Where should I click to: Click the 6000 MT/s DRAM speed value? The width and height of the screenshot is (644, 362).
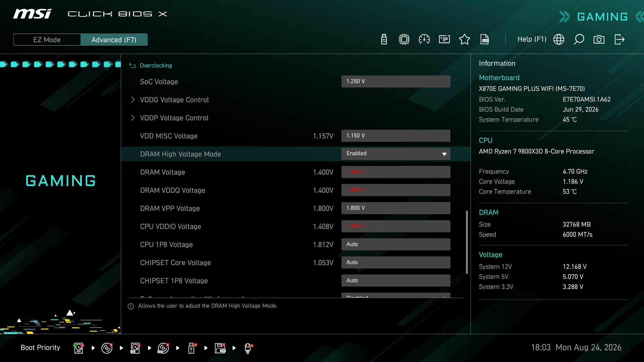click(578, 235)
